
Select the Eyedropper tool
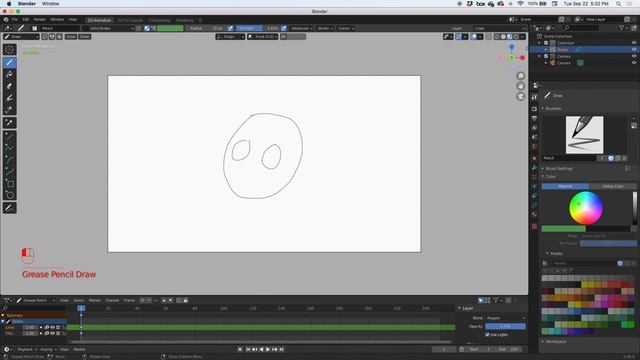pos(10,123)
